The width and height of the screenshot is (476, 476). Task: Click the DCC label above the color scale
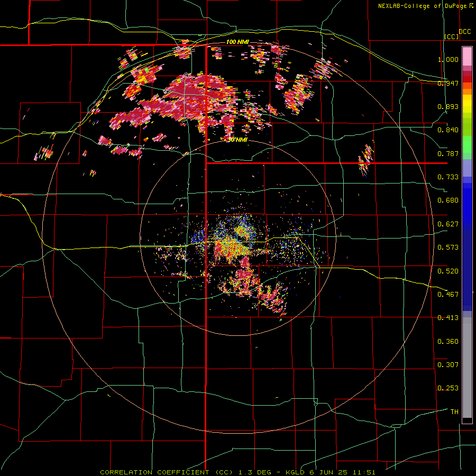(x=465, y=32)
